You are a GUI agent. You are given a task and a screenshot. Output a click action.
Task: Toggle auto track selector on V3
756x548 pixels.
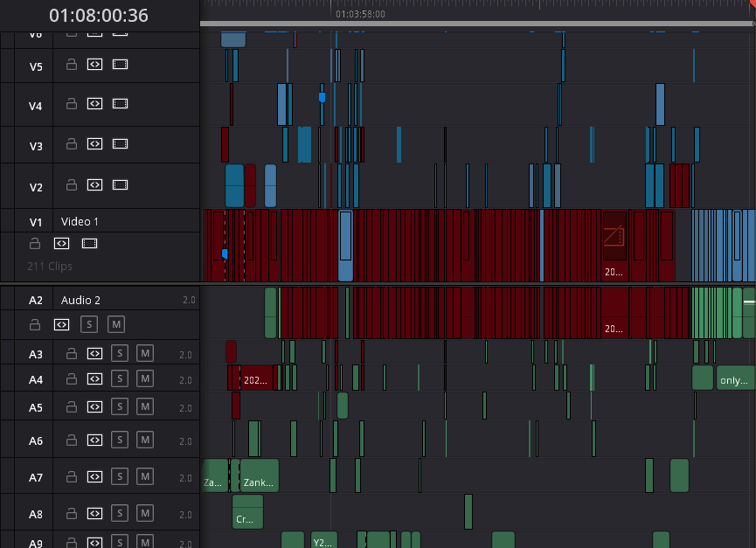[94, 143]
